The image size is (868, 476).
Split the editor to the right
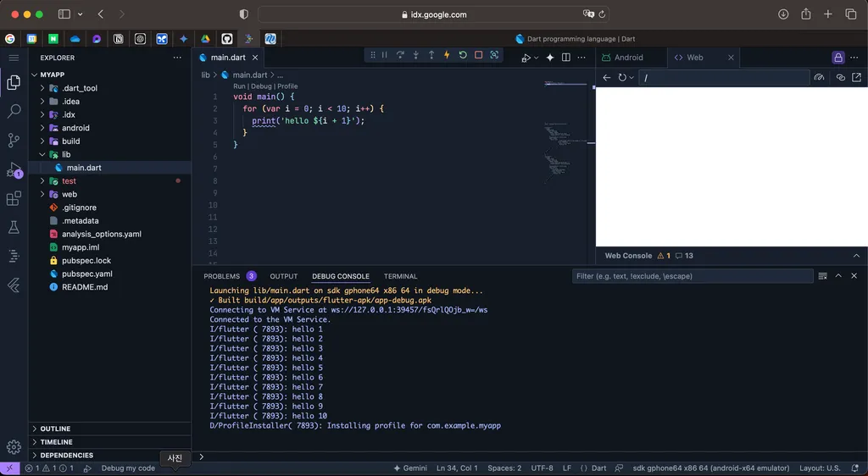coord(565,58)
